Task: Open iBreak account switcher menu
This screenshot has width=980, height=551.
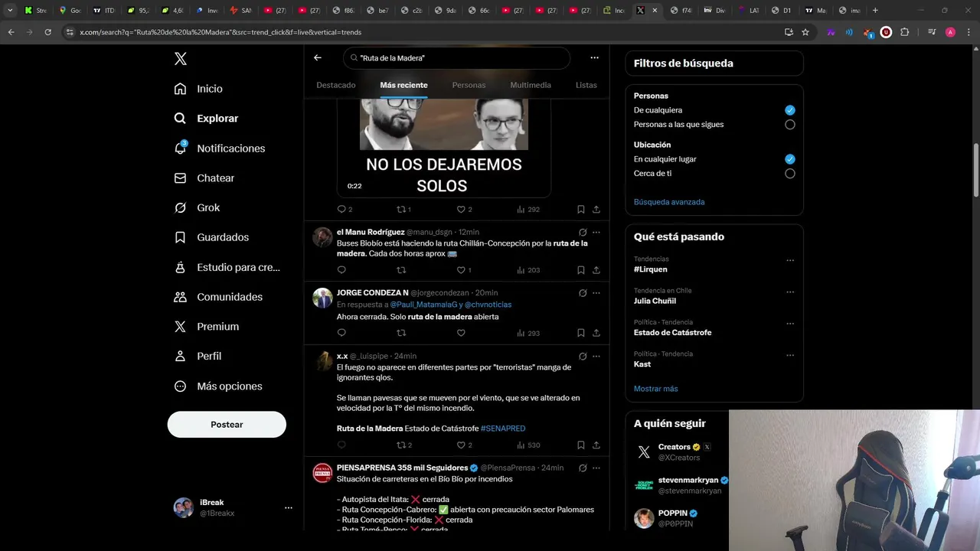Action: pos(233,507)
